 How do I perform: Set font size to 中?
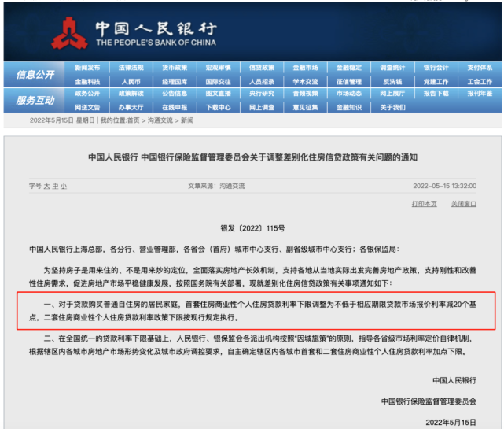(55, 186)
